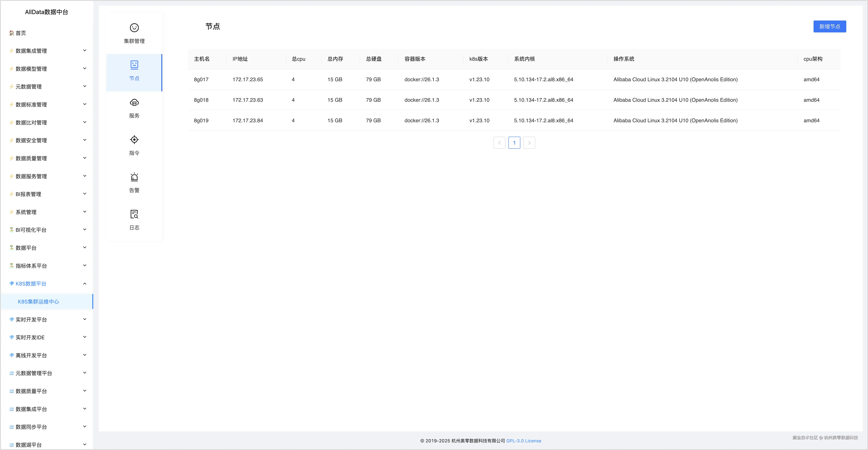Click the K8S数据平台 diamond icon

(12, 284)
